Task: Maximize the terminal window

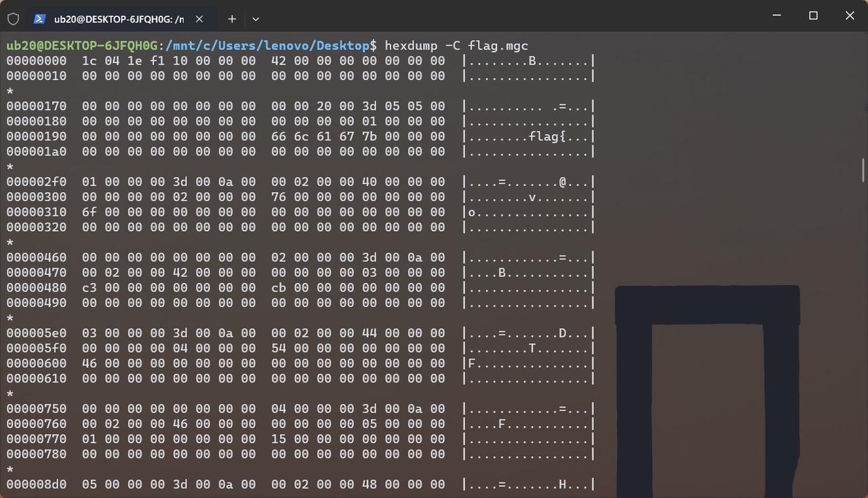Action: pos(813,16)
